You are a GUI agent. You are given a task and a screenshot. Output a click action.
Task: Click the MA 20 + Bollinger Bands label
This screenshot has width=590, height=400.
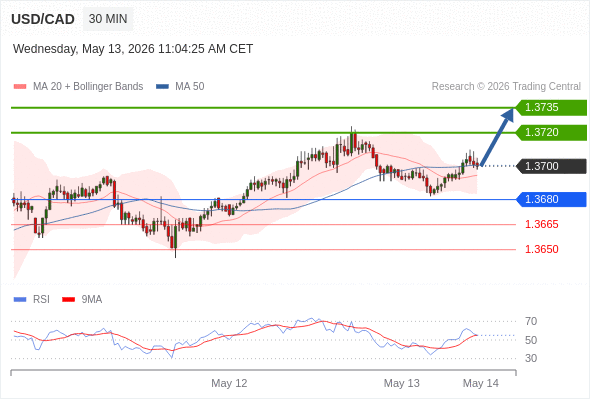(x=88, y=87)
